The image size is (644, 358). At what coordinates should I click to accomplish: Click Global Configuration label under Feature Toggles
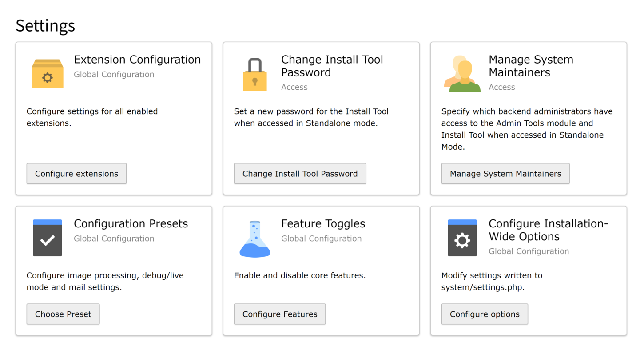(x=322, y=239)
